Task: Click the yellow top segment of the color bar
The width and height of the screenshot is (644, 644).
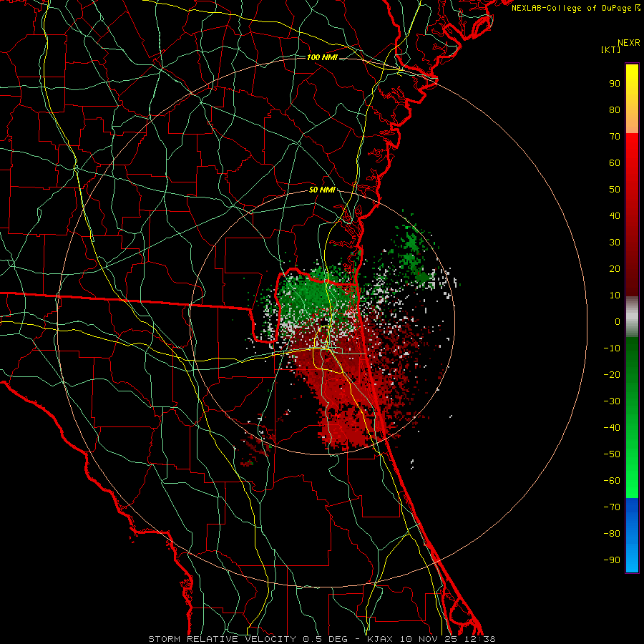Action: 632,99
